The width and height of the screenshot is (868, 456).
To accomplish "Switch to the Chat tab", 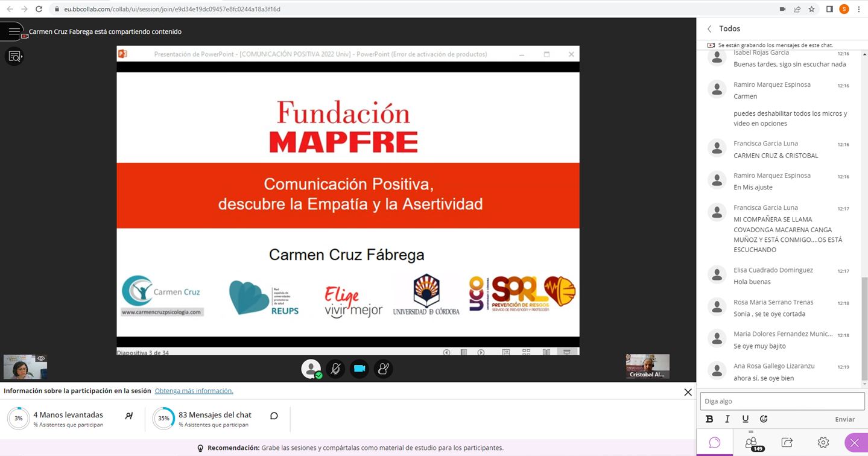I will 715,443.
